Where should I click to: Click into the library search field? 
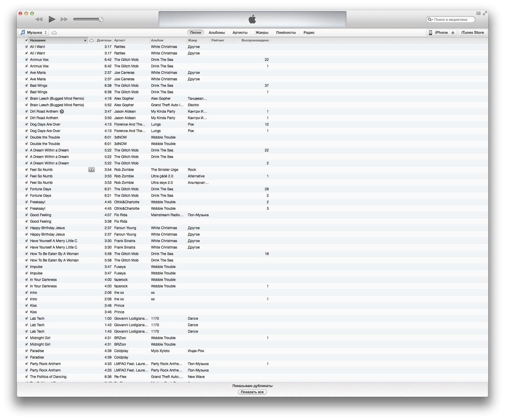pos(451,19)
